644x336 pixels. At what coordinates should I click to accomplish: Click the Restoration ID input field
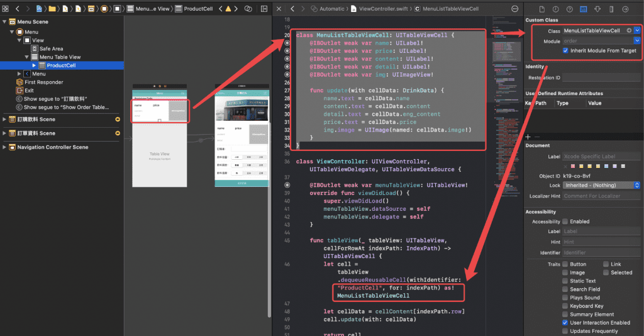[601, 77]
